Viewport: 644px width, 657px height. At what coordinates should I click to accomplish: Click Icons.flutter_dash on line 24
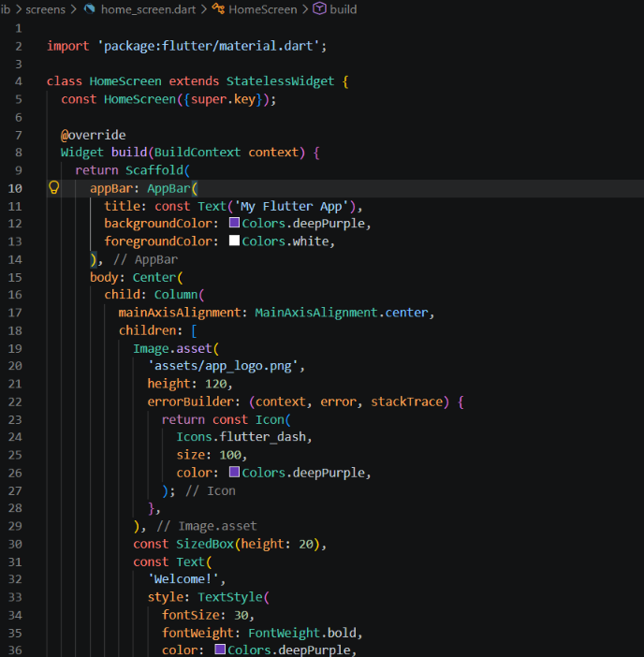click(241, 437)
